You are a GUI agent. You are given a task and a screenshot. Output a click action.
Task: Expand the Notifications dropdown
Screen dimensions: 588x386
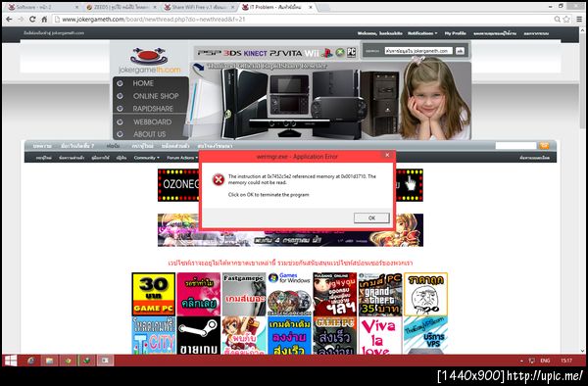point(422,33)
